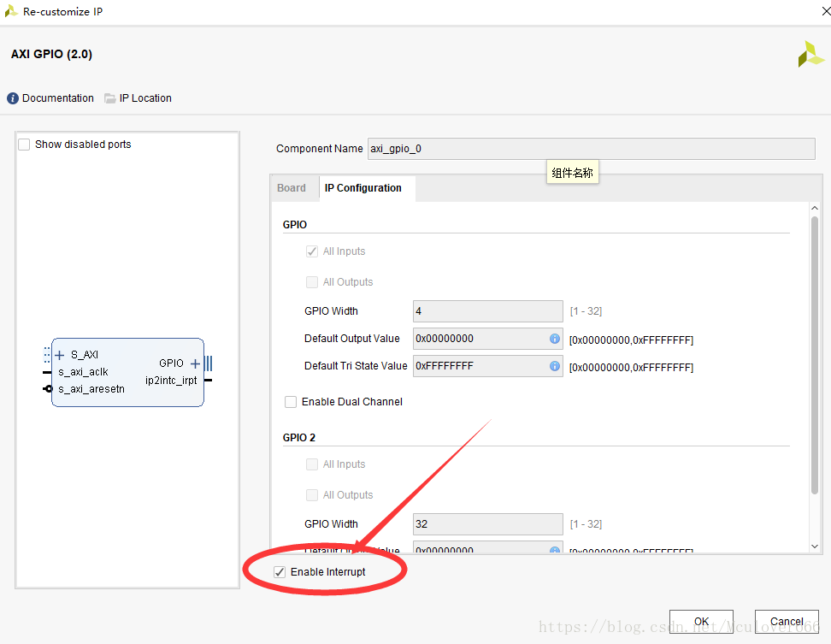
Task: Click the Xilinx logo at top right
Action: tap(810, 54)
